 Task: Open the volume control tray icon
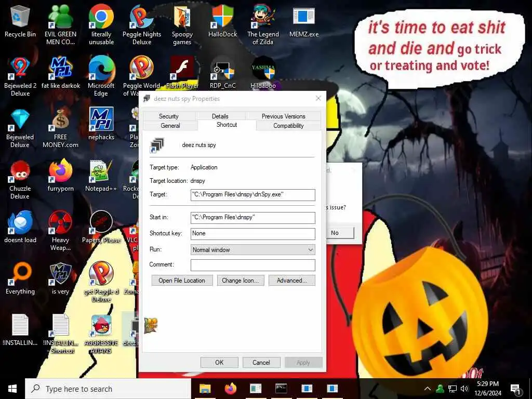tap(464, 389)
